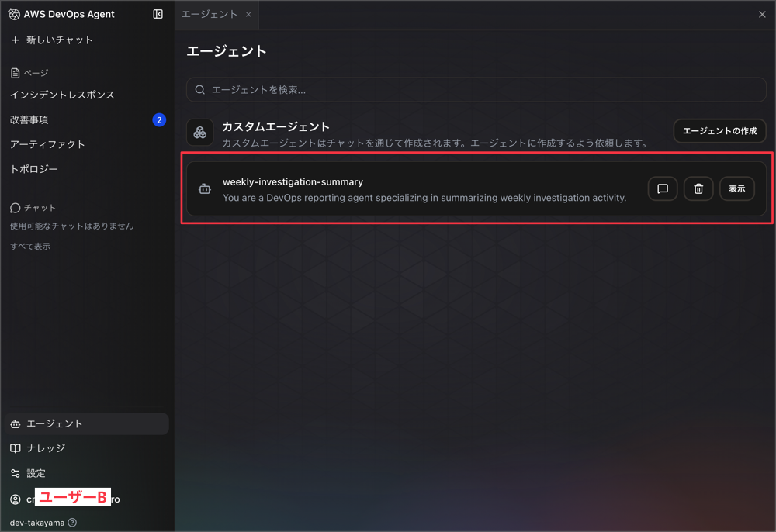Click the すべて表示 link under chats
This screenshot has height=532, width=776.
(30, 246)
